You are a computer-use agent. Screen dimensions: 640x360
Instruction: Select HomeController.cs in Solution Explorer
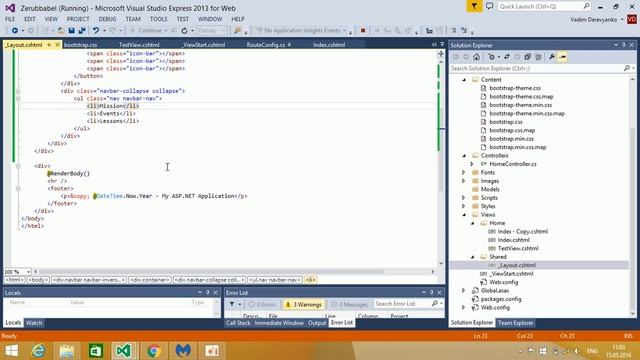(513, 164)
